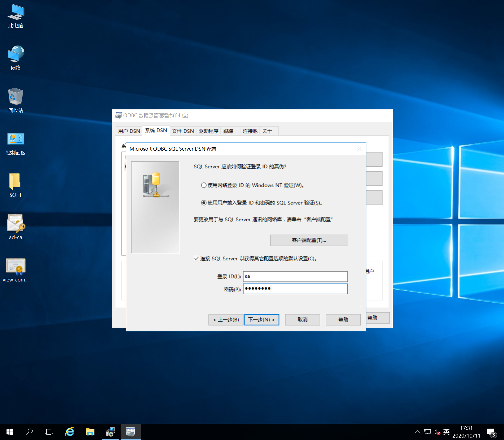Switch to Server Manager taskbar icon
504x440 pixels.
(110, 432)
